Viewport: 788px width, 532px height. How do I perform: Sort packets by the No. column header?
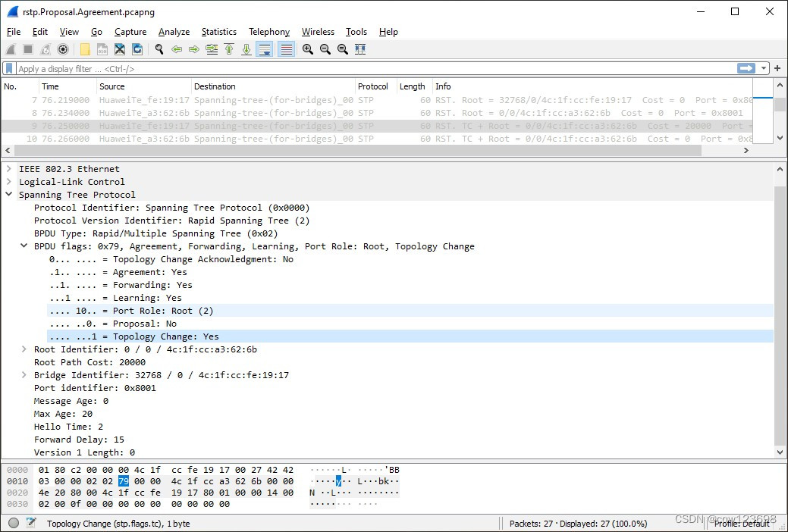19,86
